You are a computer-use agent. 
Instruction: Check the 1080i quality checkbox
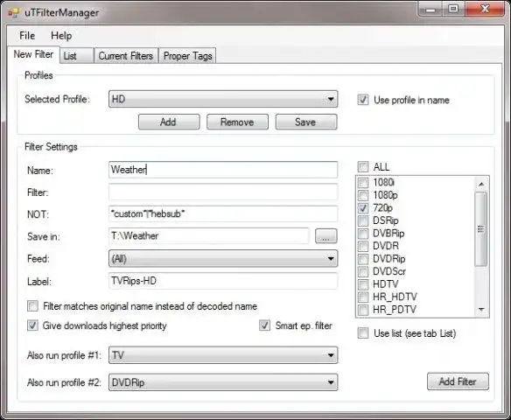pyautogui.click(x=363, y=182)
